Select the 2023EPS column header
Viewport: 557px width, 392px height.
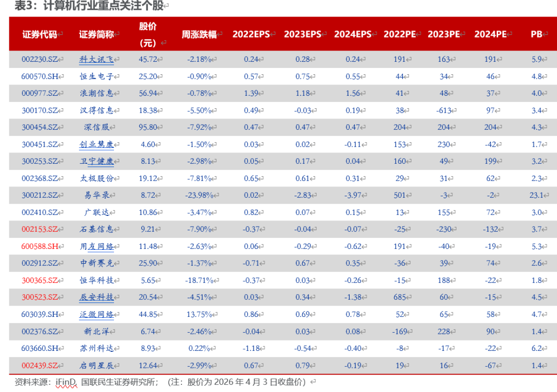[302, 35]
